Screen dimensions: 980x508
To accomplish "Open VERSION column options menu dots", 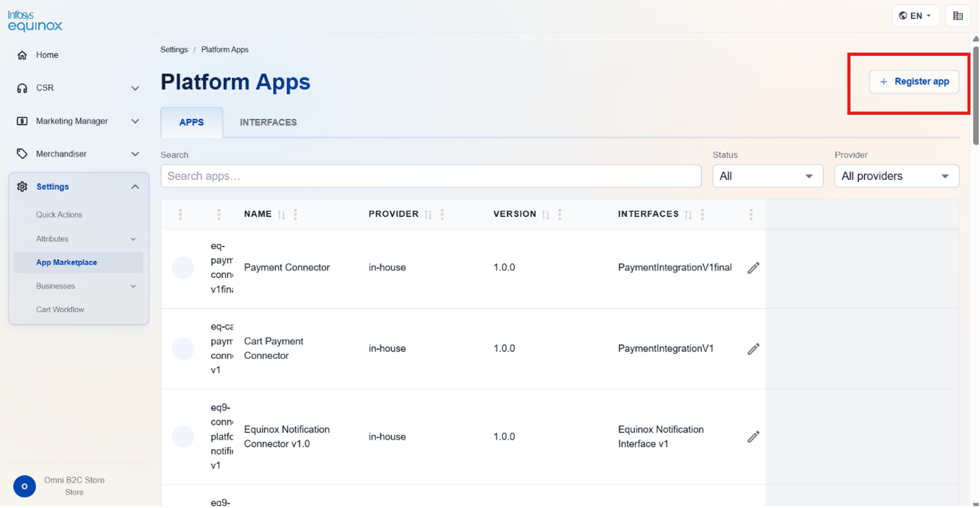I will coord(560,215).
